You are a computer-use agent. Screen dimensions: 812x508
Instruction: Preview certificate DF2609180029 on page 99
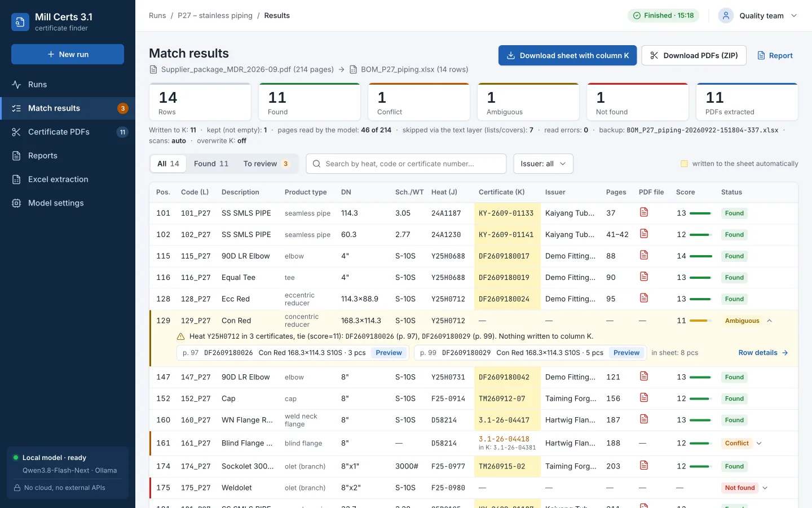626,353
